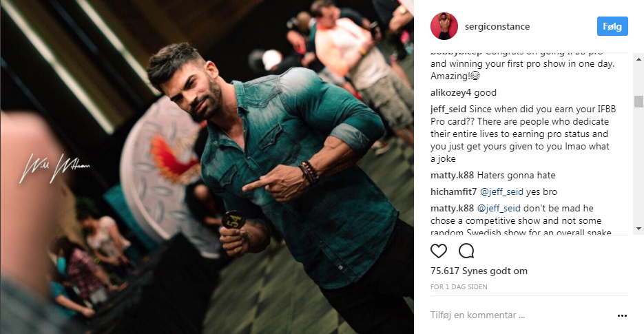The height and width of the screenshot is (334, 644).
Task: Click the main post photo
Action: tap(207, 167)
